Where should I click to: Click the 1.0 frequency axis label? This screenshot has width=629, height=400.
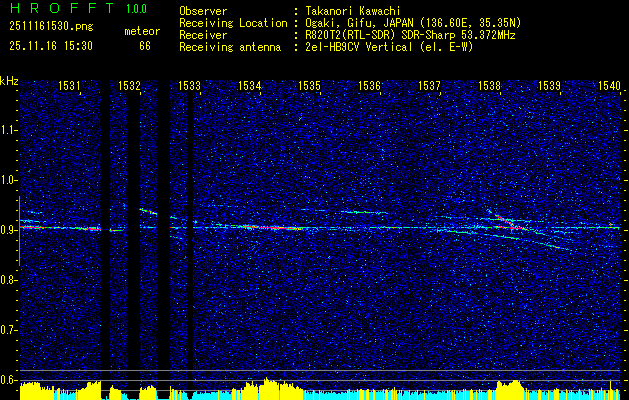[8, 181]
